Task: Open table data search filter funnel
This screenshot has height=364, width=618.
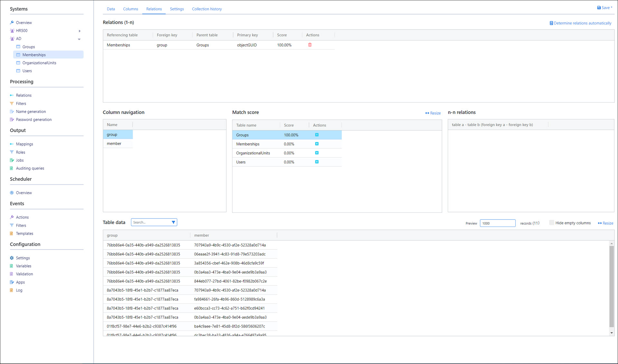Action: (173, 222)
